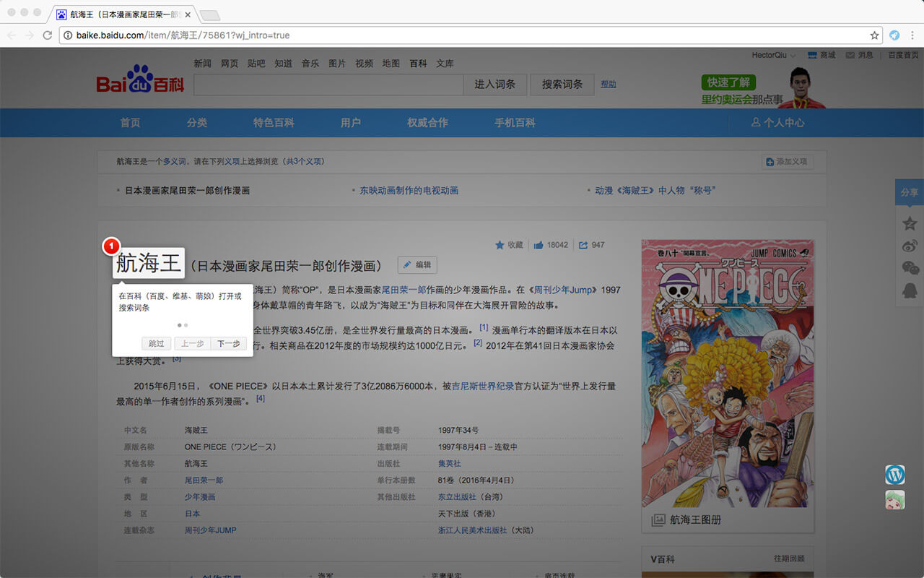The image size is (924, 578).
Task: Click the site info icon in address bar
Action: [x=68, y=35]
